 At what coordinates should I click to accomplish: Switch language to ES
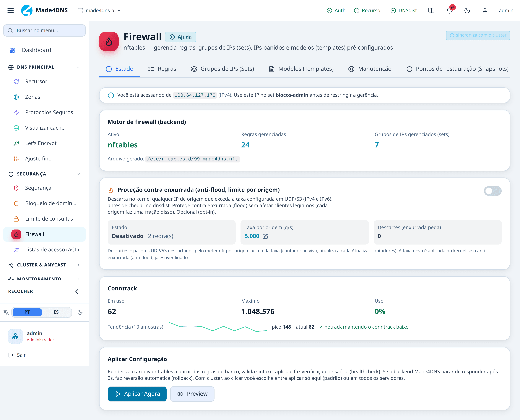[x=56, y=312]
